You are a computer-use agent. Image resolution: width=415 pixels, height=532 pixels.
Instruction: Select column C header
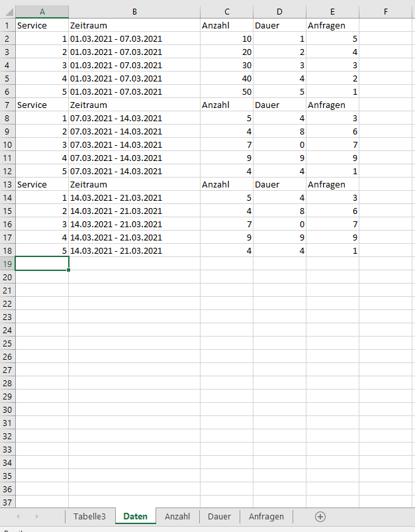click(x=227, y=12)
